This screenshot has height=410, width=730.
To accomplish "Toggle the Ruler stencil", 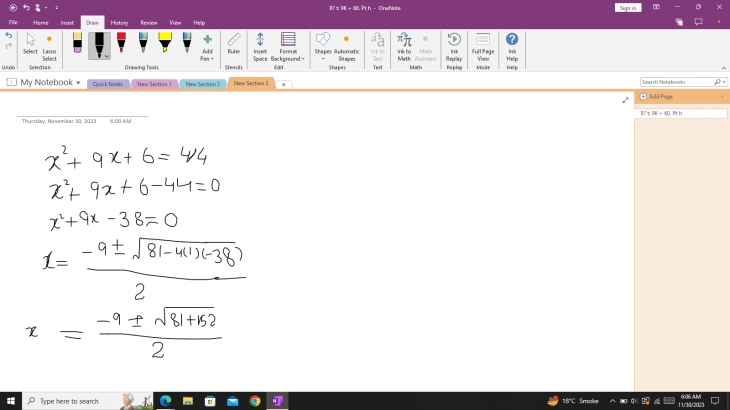I will coord(234,44).
